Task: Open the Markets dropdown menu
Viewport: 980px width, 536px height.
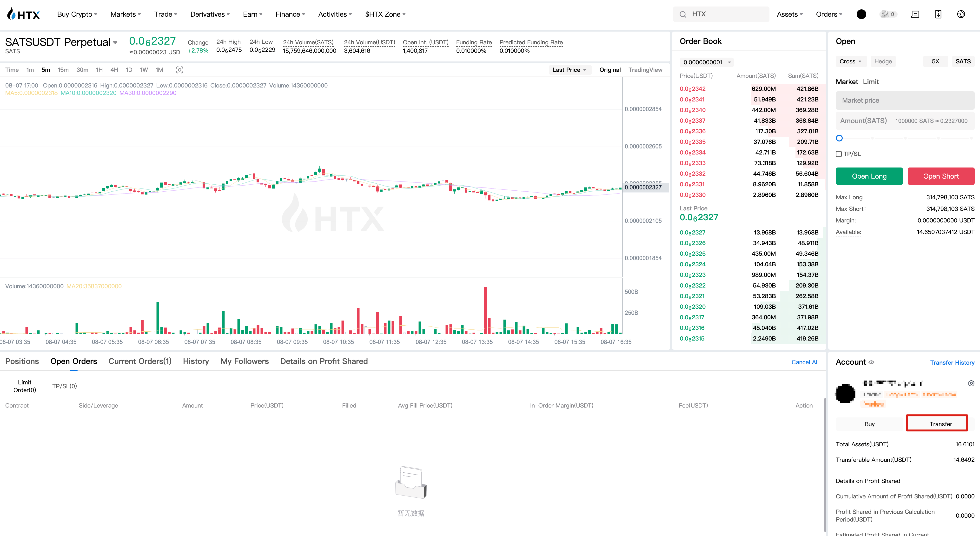Action: 126,14
